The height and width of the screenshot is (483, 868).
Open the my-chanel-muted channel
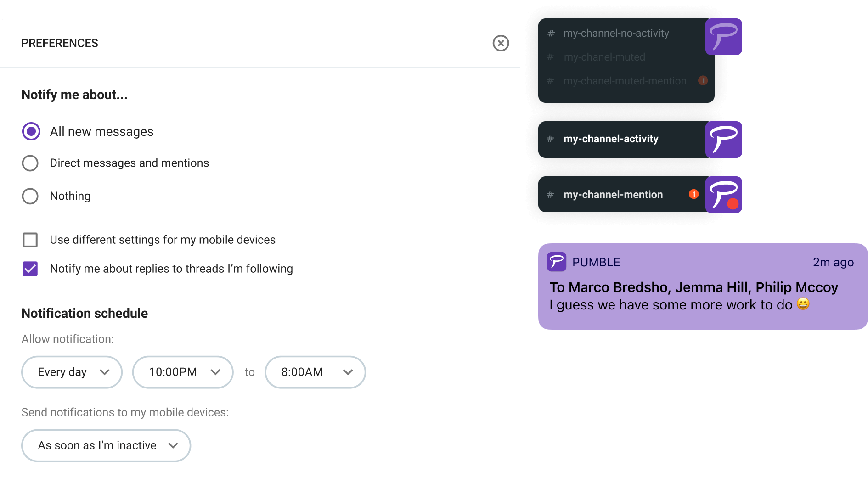(604, 57)
